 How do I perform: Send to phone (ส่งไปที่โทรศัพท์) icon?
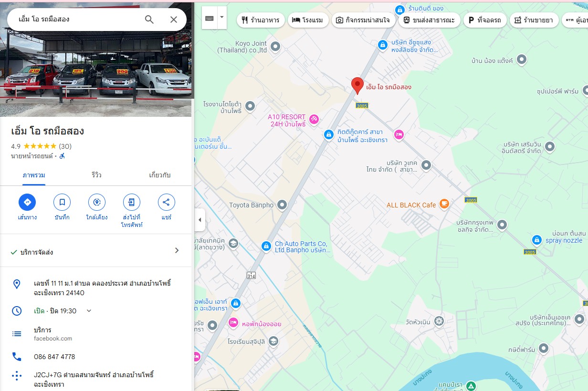(132, 202)
